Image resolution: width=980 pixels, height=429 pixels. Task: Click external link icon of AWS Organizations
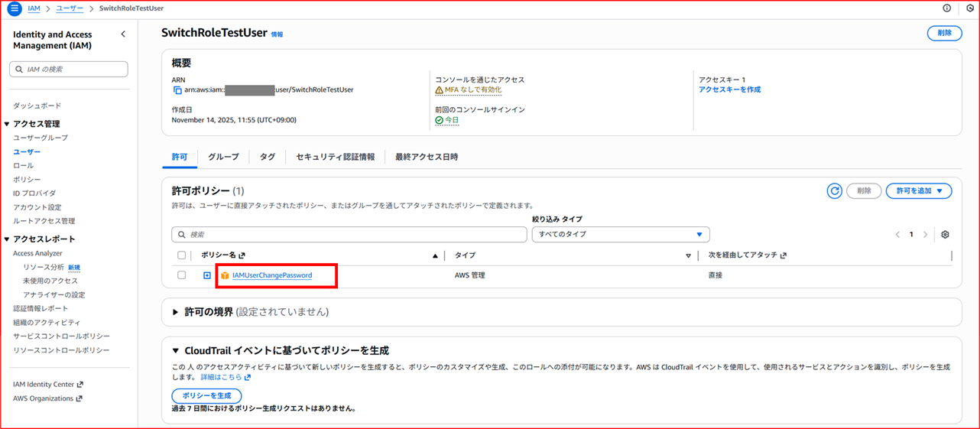(79, 398)
